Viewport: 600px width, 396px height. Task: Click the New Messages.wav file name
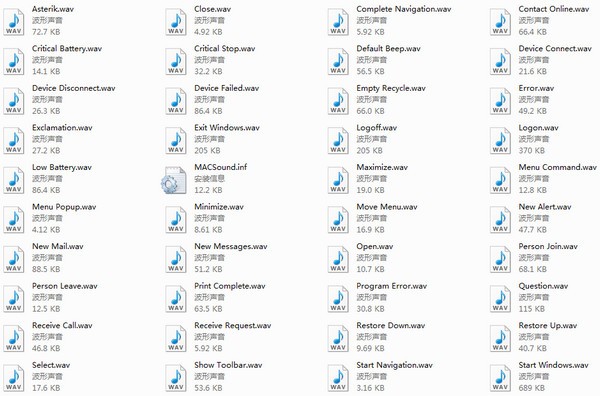click(231, 247)
